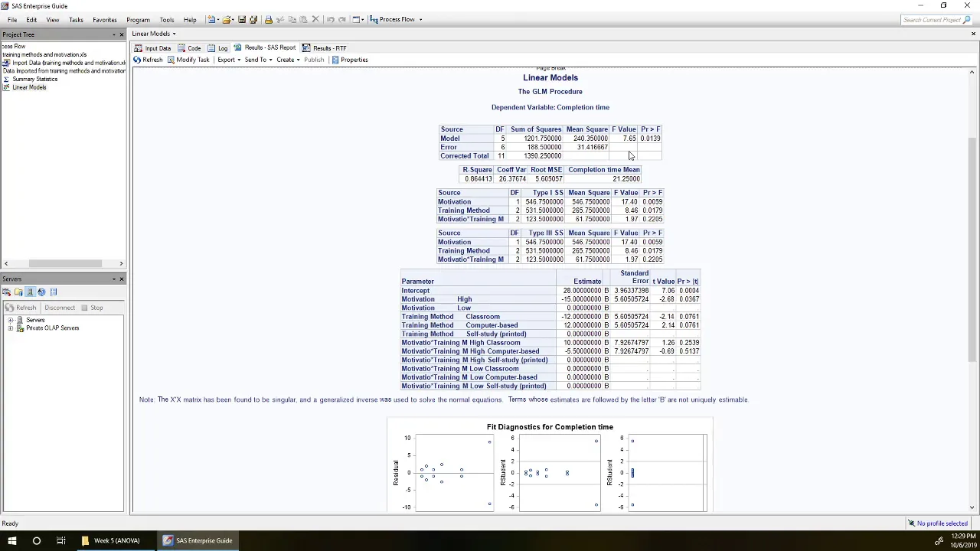Click the last icon in the Servers panel toolbar
980x551 pixels.
point(53,292)
